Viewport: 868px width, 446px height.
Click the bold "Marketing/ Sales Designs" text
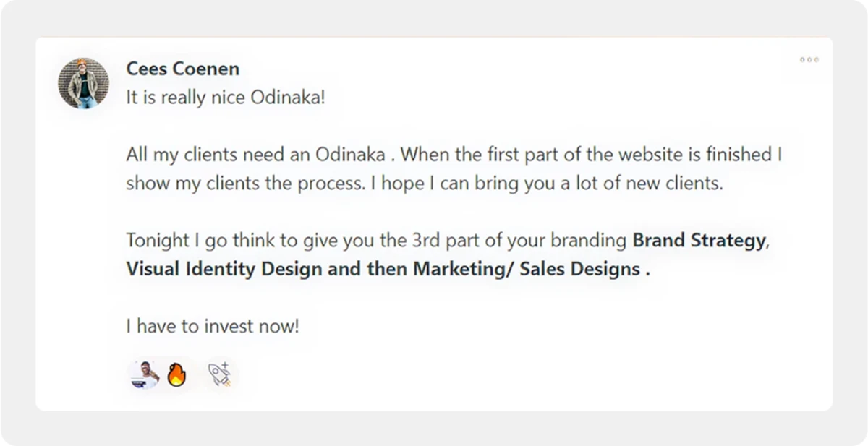(x=527, y=269)
